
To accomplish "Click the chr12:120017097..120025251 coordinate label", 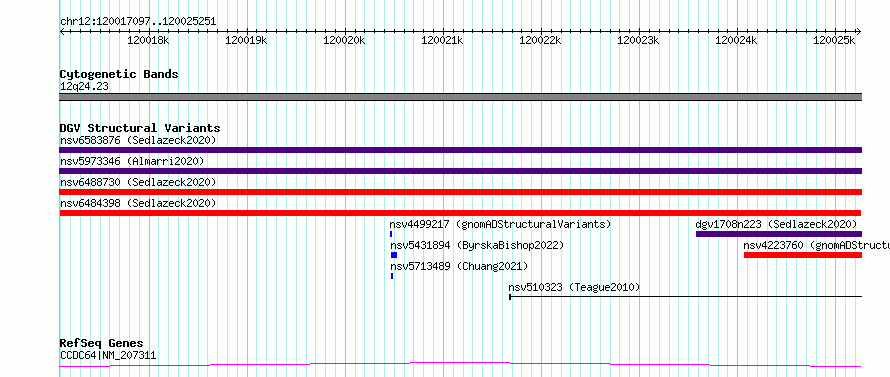I will (138, 22).
